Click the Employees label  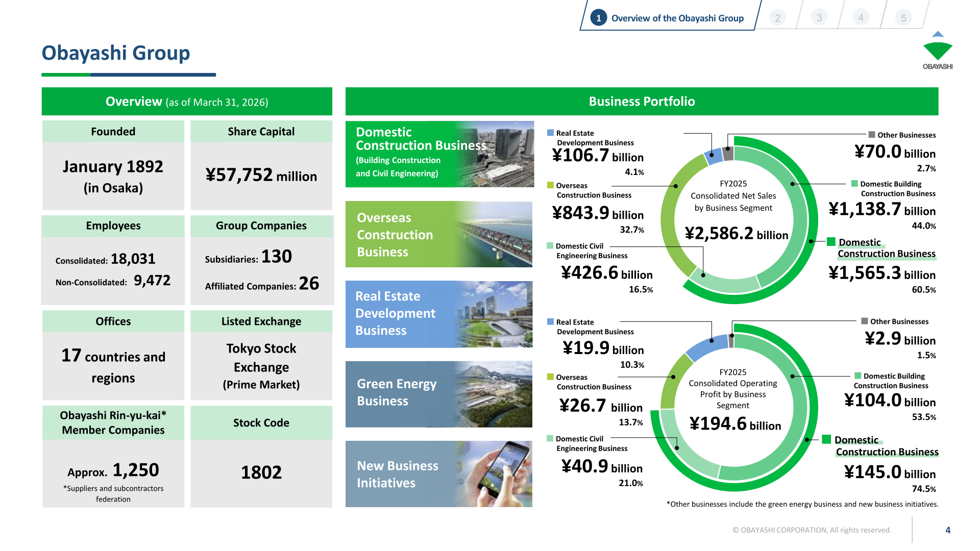coord(113,226)
